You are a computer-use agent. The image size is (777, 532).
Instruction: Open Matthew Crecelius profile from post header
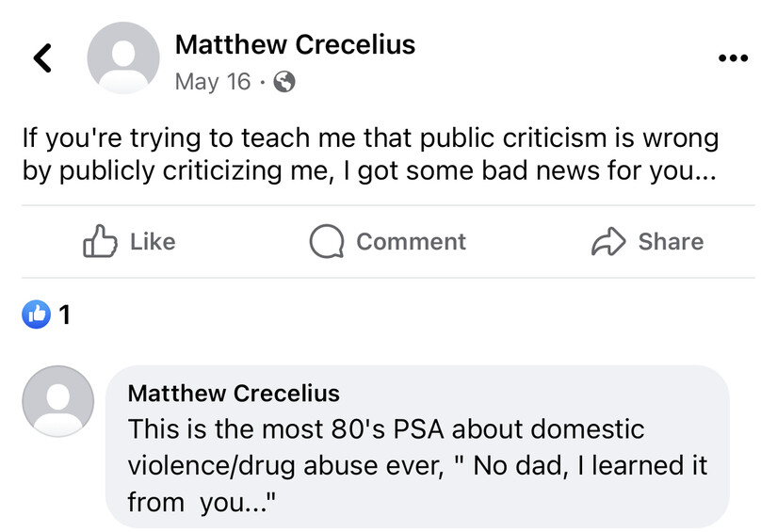coord(295,44)
